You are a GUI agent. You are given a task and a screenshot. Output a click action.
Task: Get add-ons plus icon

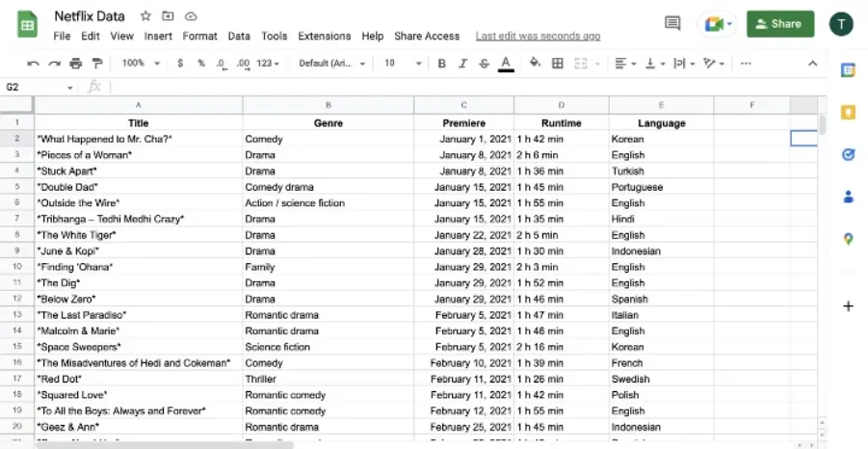tap(848, 306)
